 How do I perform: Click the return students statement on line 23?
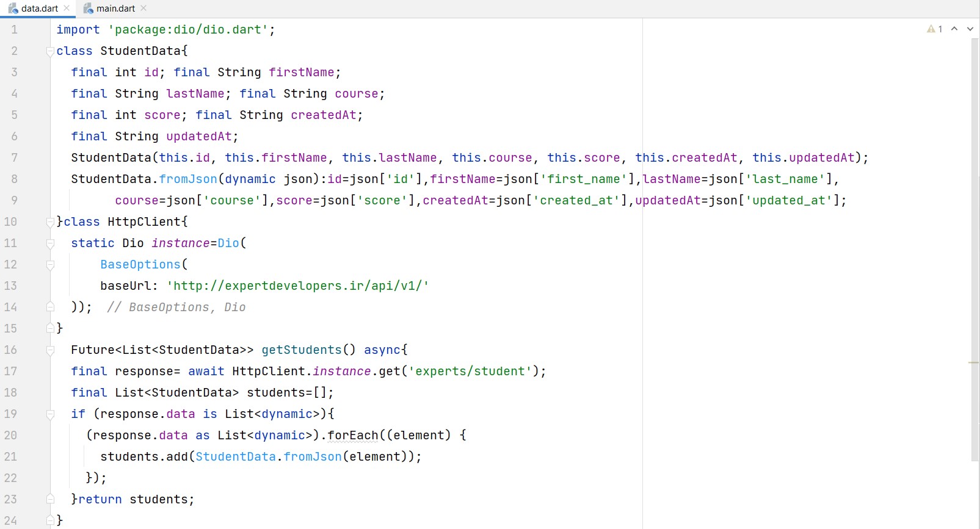coord(136,499)
